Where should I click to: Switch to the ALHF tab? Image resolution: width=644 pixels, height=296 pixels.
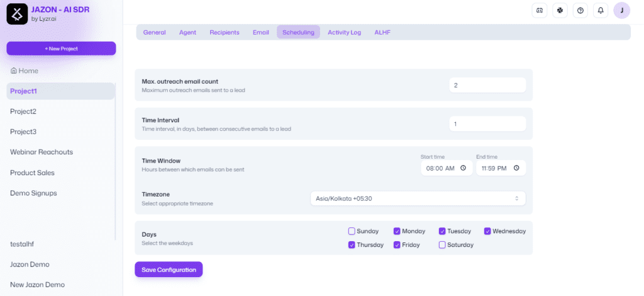point(382,33)
